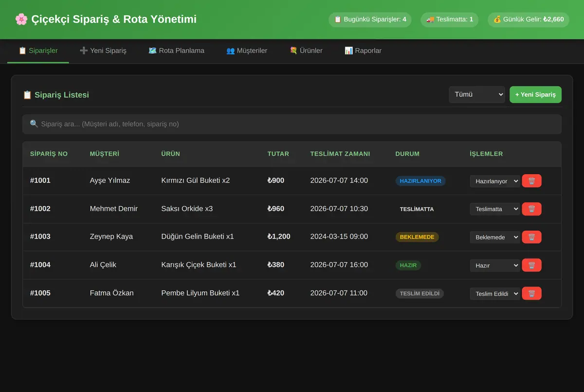Screen dimensions: 584x392
Task: Click product Saksı Orkide x3
Action: coord(187,209)
